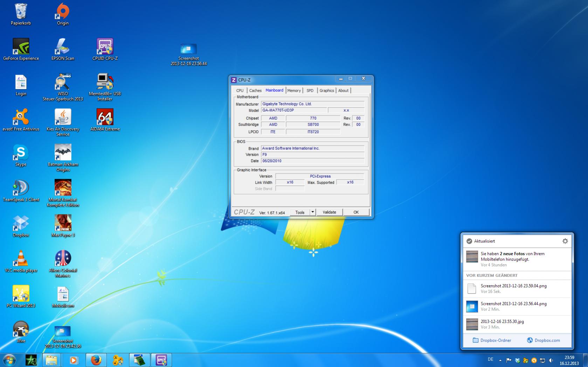Click the 2 neue Fotos notification
The image size is (588, 367).
coord(517,259)
